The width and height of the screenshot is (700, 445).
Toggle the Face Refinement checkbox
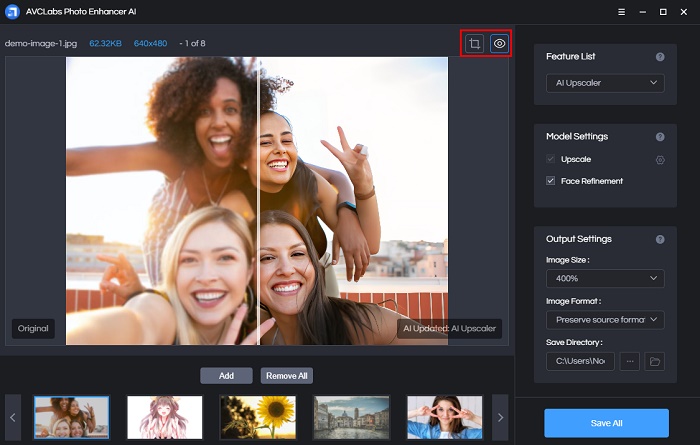tap(550, 181)
